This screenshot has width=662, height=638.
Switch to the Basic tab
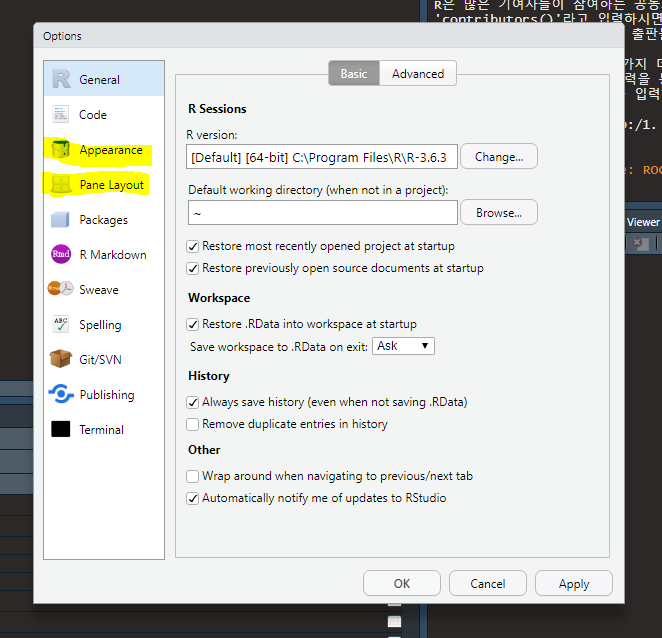pos(354,73)
